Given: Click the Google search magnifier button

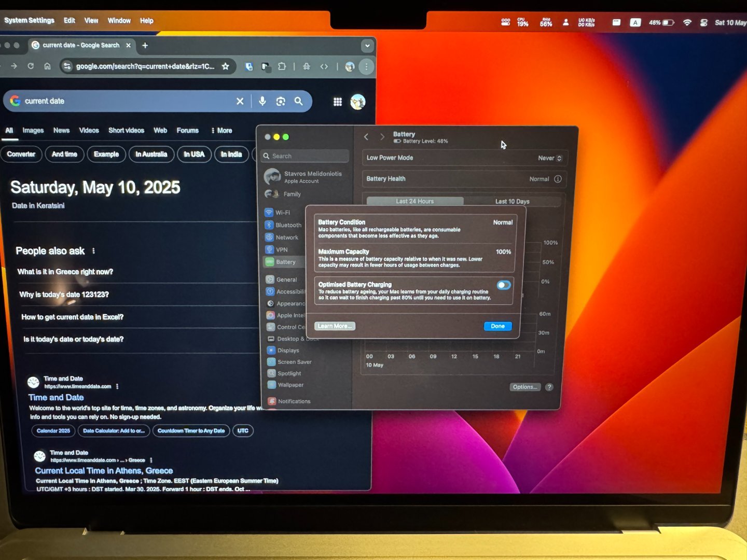Looking at the screenshot, I should 298,101.
